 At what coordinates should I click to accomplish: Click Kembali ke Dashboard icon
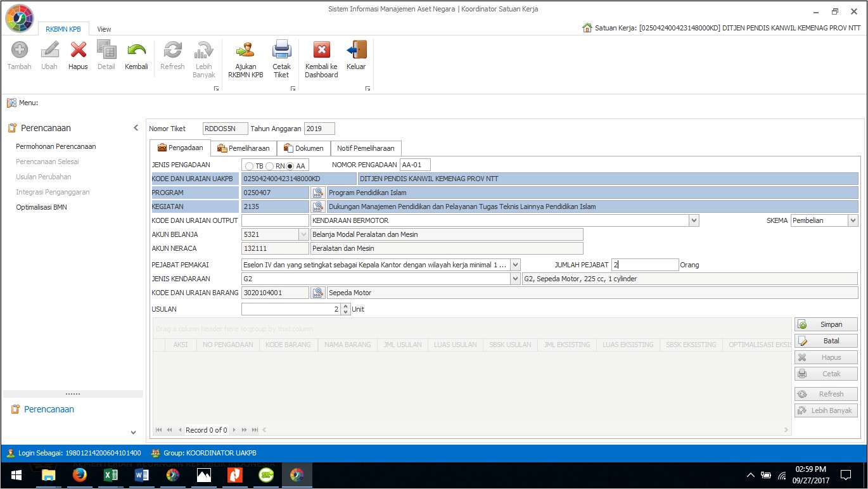322,50
